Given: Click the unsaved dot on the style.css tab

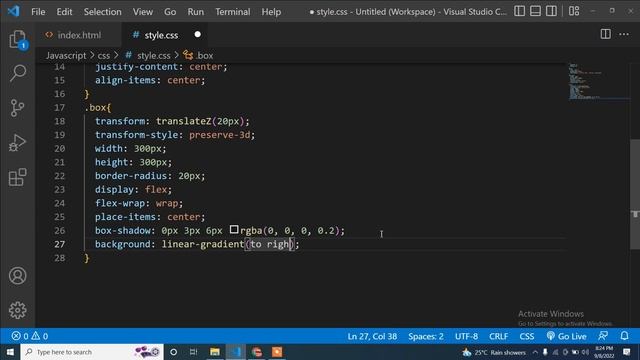Looking at the screenshot, I should 198,35.
